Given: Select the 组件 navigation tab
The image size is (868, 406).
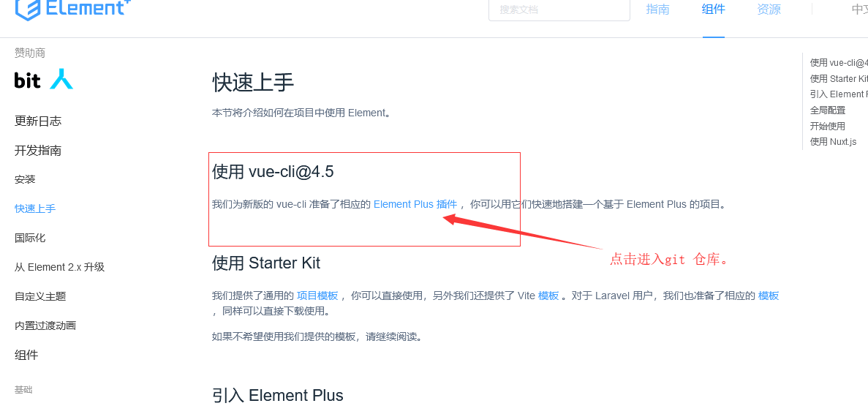Looking at the screenshot, I should pos(714,10).
